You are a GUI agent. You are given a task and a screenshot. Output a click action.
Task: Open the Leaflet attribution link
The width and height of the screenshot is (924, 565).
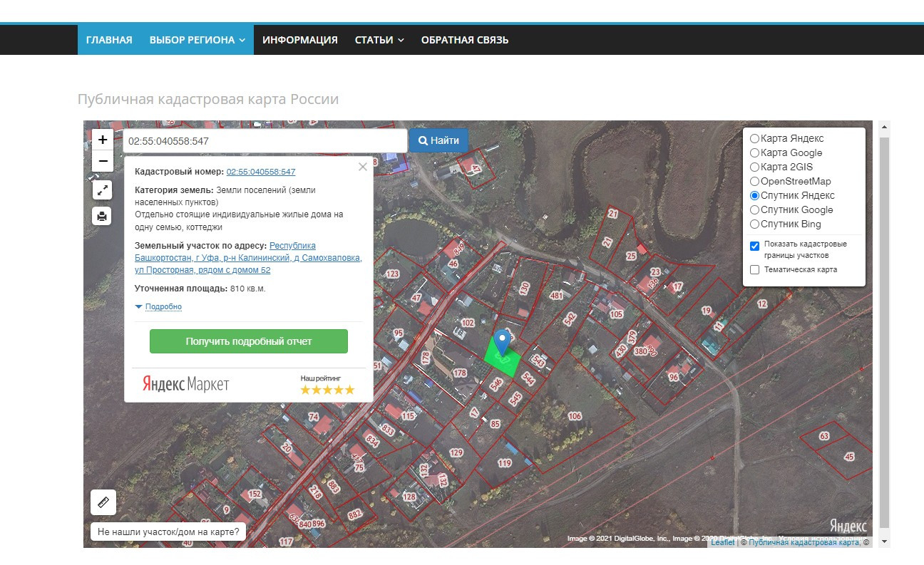(722, 543)
